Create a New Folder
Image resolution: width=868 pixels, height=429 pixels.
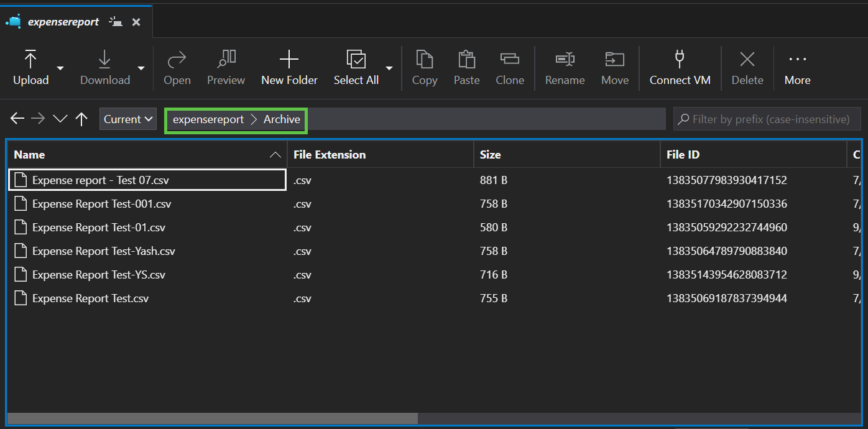(x=289, y=67)
